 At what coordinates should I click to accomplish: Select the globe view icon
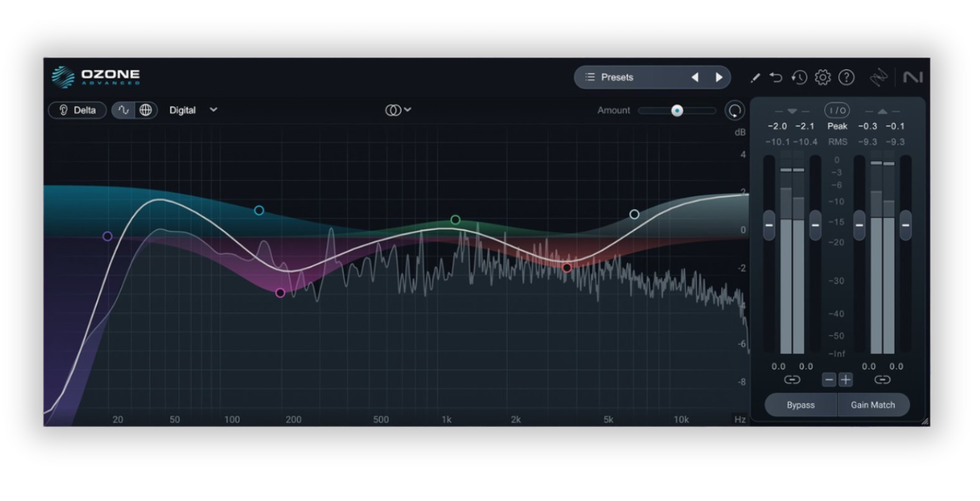point(146,110)
